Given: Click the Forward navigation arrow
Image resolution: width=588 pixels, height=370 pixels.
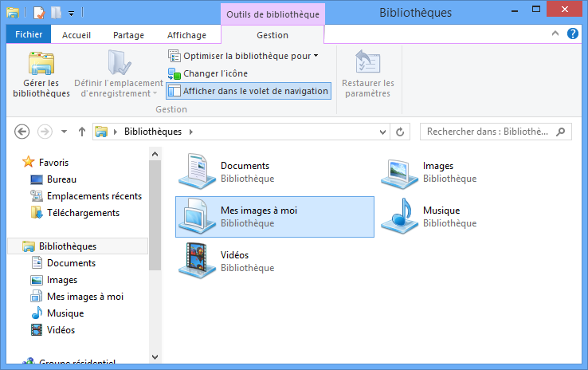Looking at the screenshot, I should click(x=45, y=132).
